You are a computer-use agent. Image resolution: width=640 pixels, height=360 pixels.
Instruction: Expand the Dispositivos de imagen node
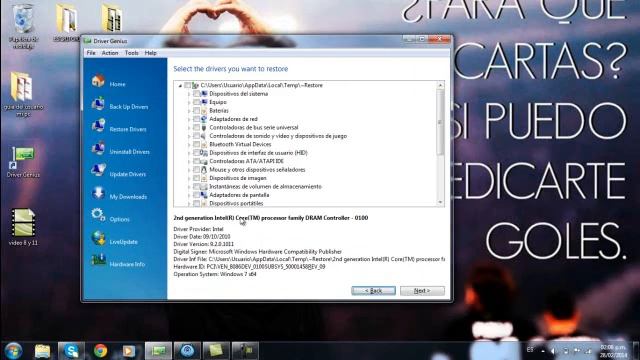189,178
